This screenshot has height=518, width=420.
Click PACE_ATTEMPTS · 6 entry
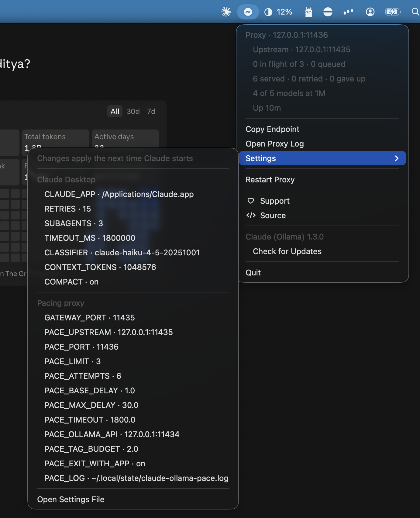pyautogui.click(x=133, y=376)
